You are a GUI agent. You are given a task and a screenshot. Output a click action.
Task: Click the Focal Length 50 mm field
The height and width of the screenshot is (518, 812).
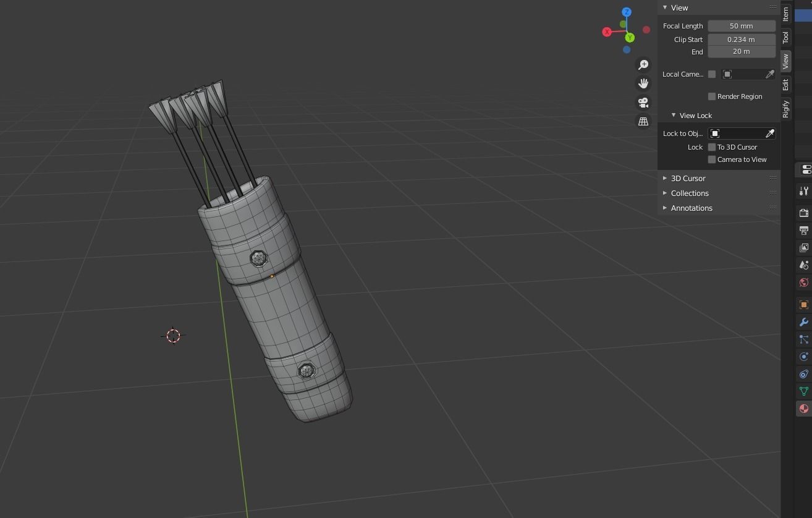742,26
